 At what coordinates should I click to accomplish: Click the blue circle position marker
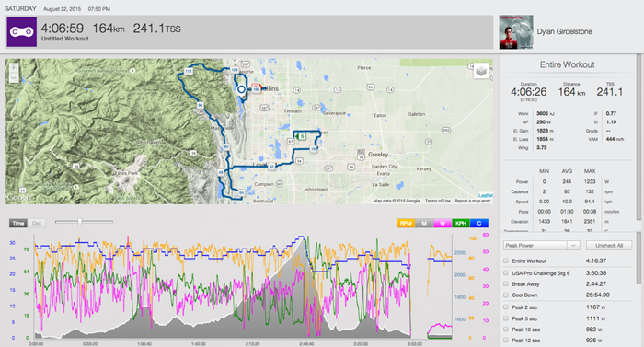[x=241, y=88]
